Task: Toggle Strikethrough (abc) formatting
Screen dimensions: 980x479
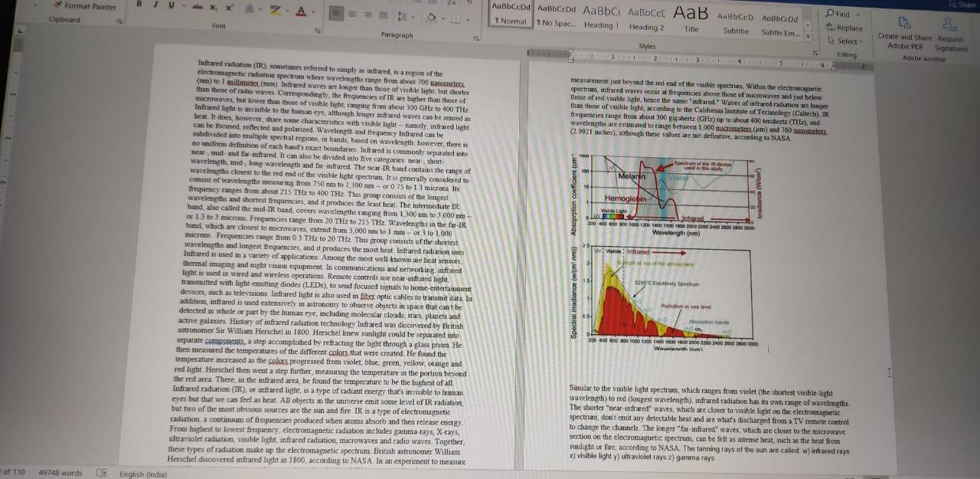Action: (x=197, y=8)
